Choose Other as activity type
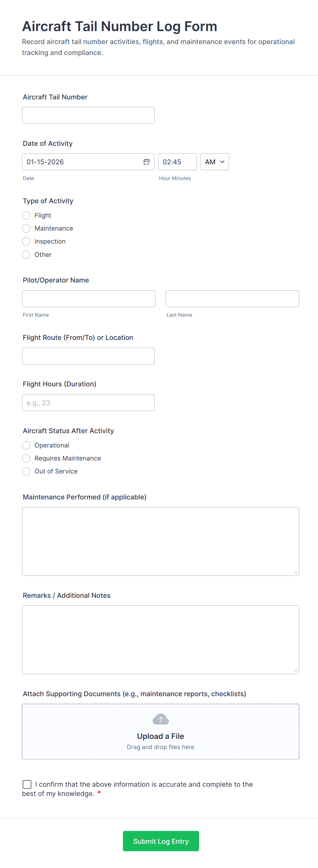The image size is (318, 868). point(26,254)
